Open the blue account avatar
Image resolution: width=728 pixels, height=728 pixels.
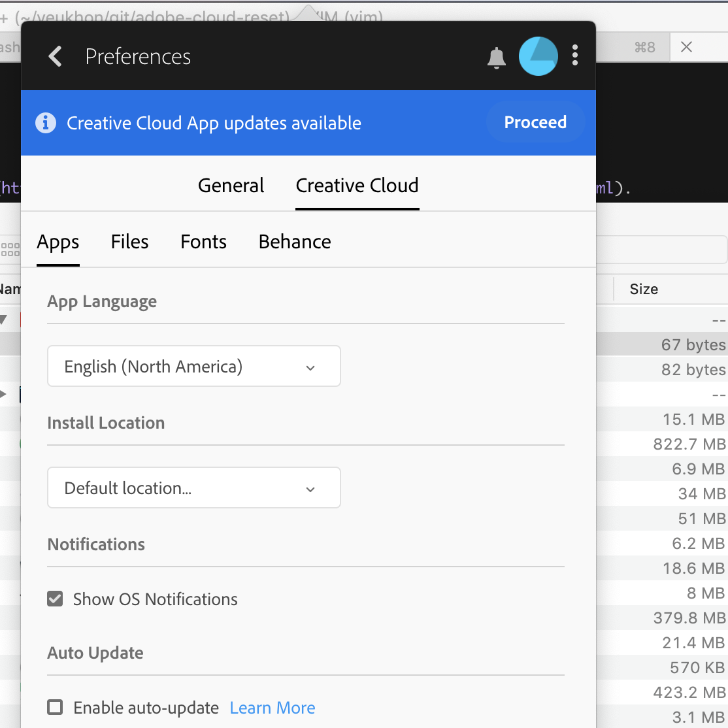pyautogui.click(x=538, y=56)
